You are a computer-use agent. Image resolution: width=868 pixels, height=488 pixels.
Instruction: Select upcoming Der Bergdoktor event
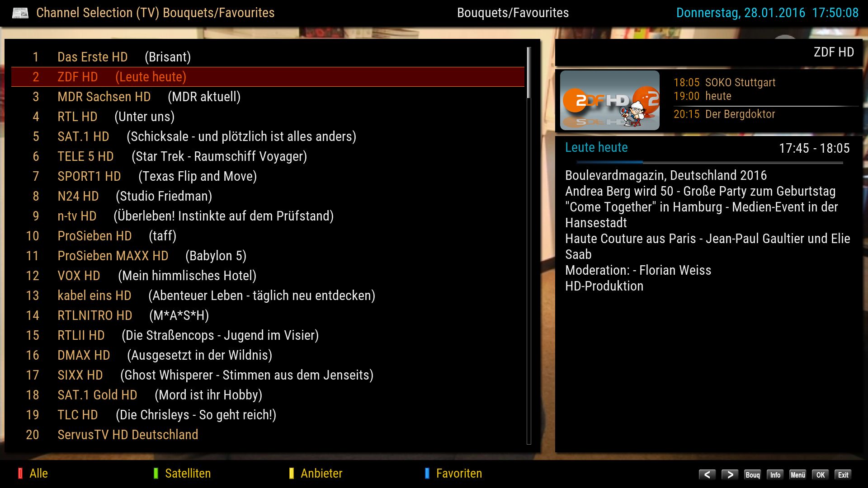724,114
